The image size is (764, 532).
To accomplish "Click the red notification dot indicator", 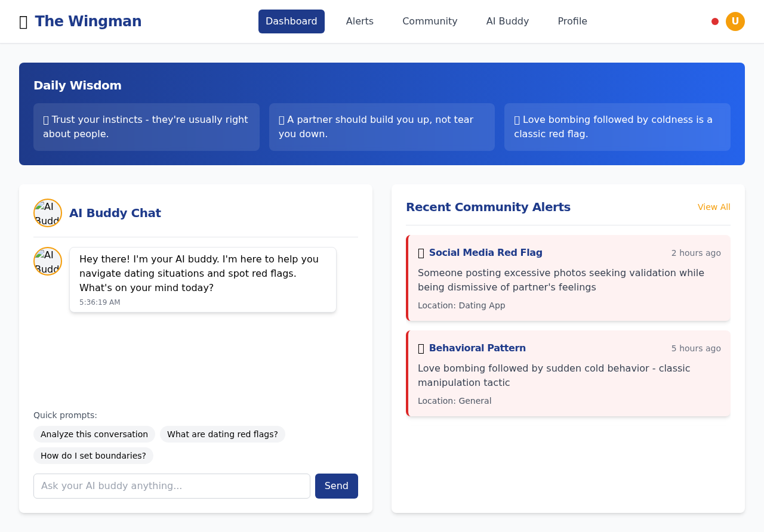I will [714, 21].
